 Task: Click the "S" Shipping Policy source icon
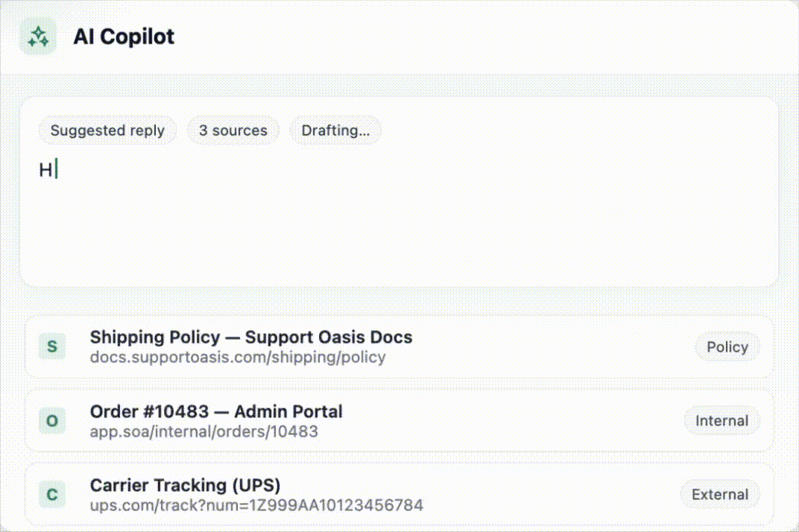(x=51, y=346)
